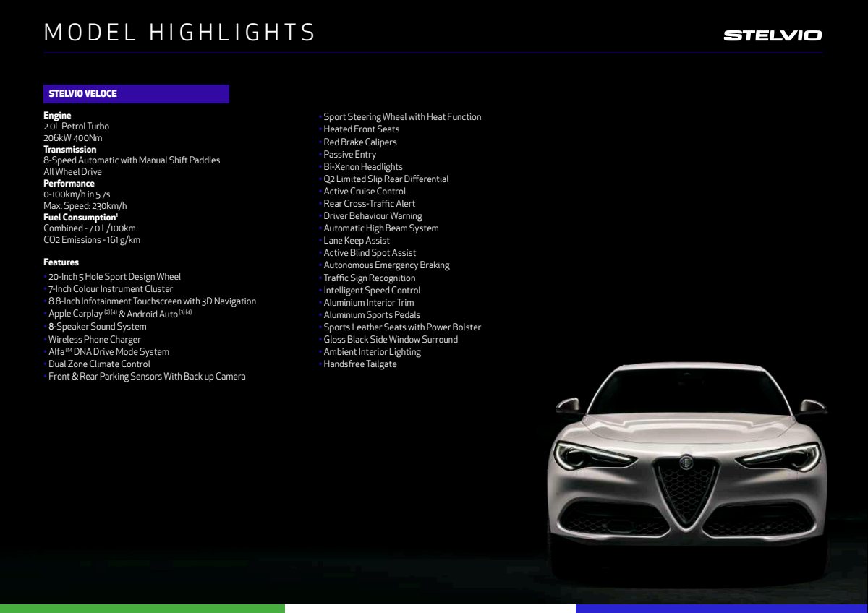
Task: Click Q2 Limited Slip Rear Differential
Action: (x=386, y=179)
